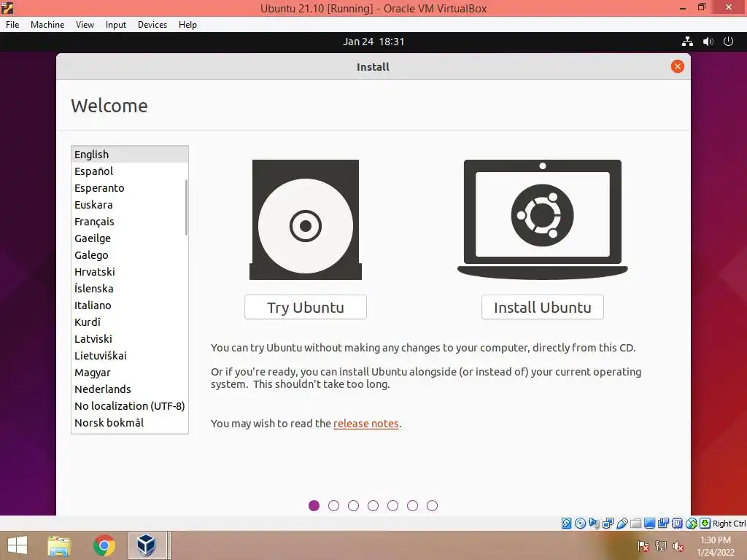Open the View menu
747x560 pixels.
pyautogui.click(x=85, y=24)
